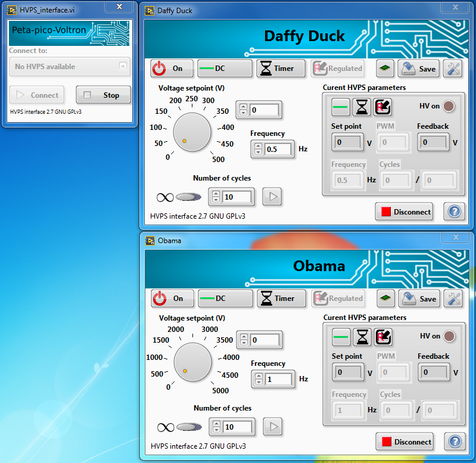Toggle infinite cycles switch in Obama window
476x463 pixels.
(x=189, y=427)
